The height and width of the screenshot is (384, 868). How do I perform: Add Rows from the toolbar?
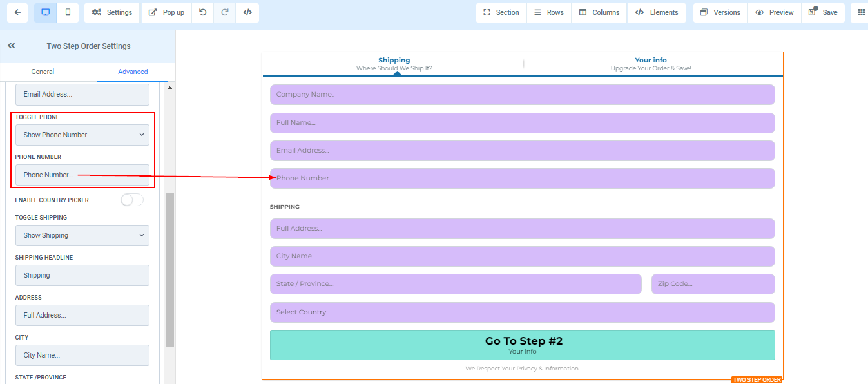point(549,12)
